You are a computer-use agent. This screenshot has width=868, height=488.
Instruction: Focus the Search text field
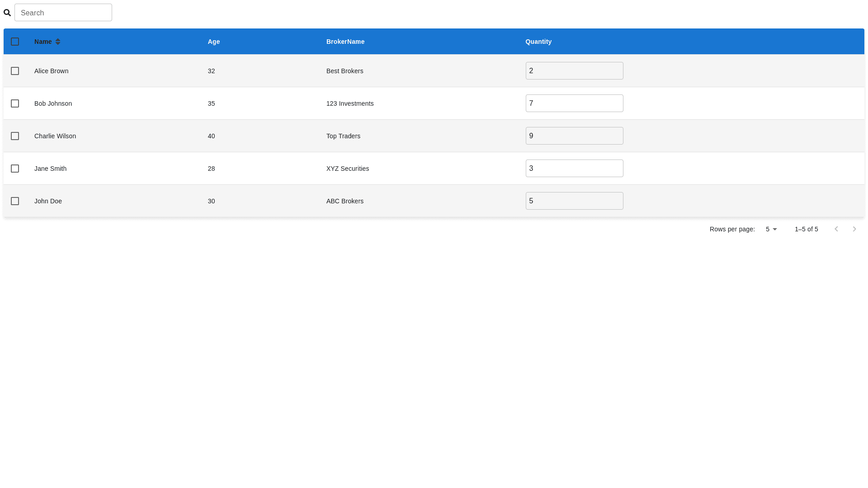63,13
